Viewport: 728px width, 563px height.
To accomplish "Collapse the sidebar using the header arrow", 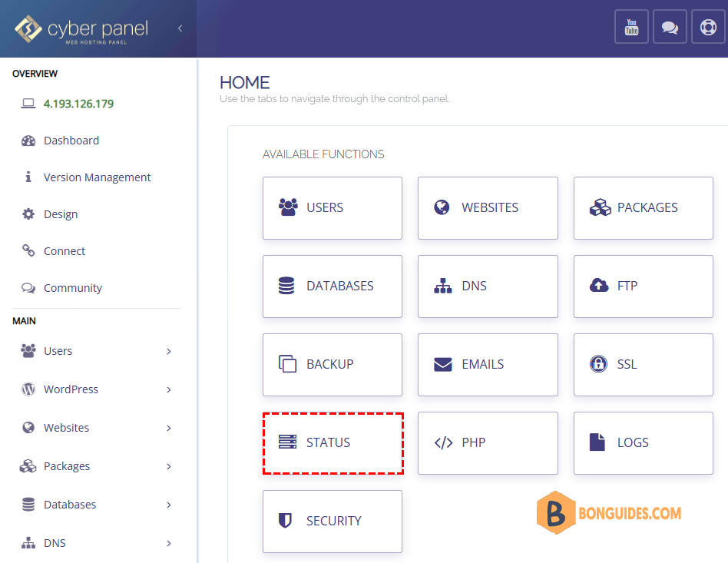I will [x=180, y=28].
